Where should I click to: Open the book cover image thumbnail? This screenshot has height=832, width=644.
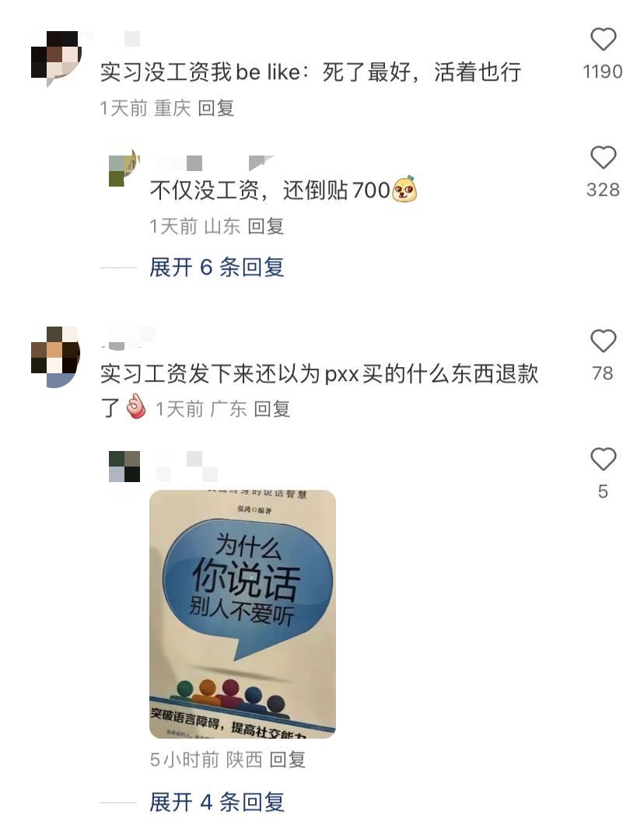(x=243, y=614)
